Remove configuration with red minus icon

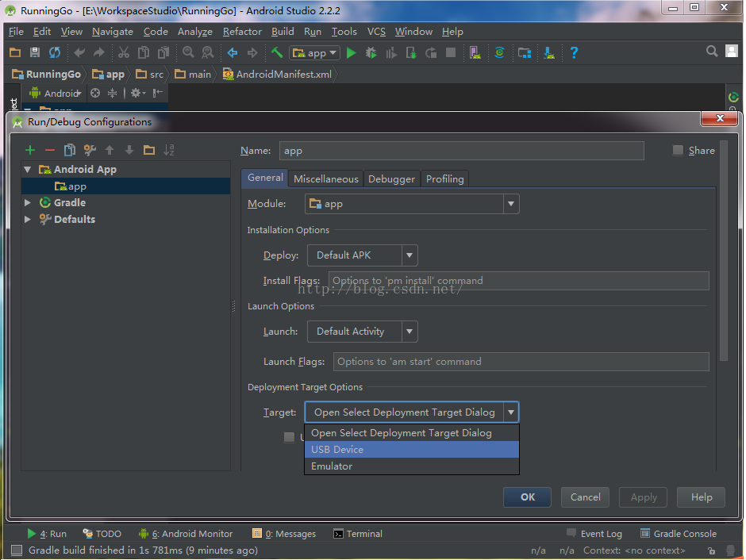(50, 150)
